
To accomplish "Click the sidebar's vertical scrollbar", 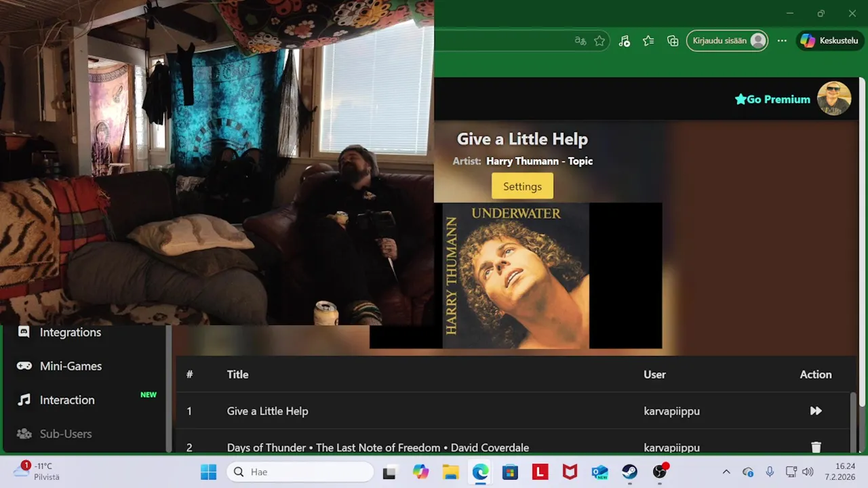I will click(x=168, y=388).
